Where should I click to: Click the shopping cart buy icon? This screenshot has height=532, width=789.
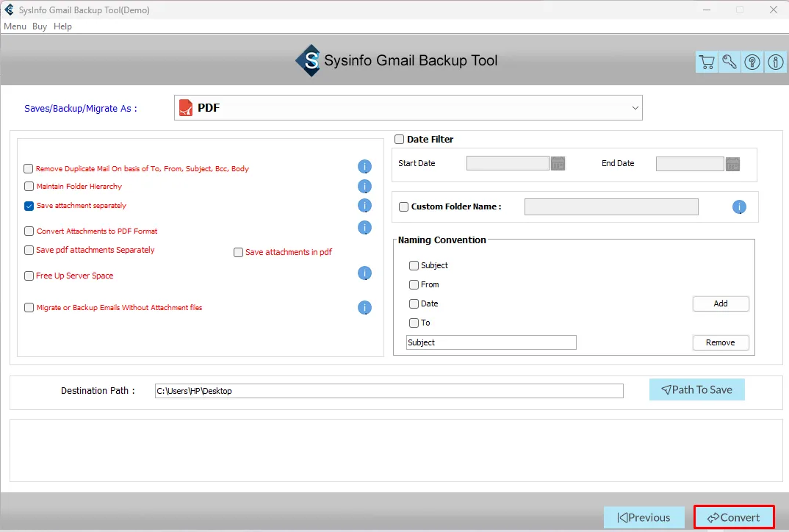pos(707,62)
